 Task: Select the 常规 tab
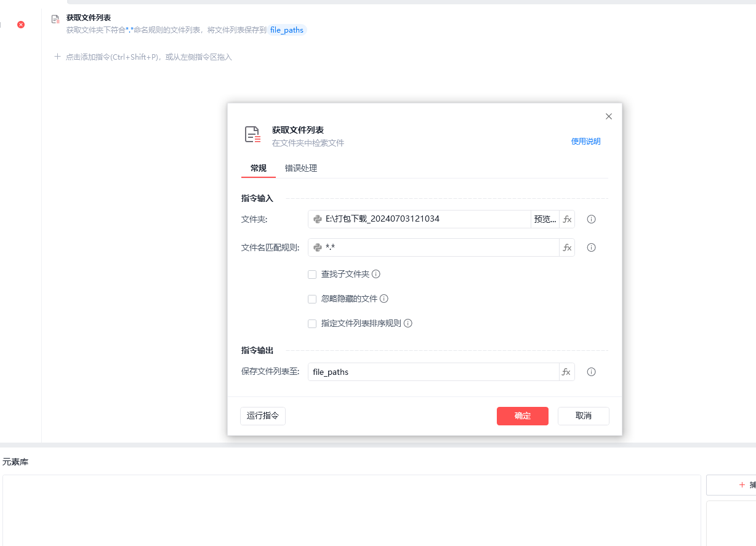coord(259,168)
